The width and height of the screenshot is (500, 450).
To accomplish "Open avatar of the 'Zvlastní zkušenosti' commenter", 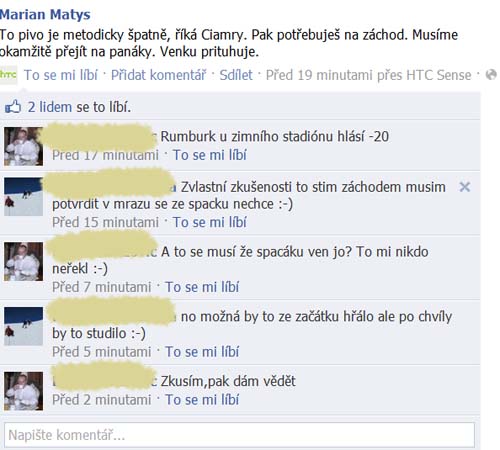I will (x=23, y=197).
